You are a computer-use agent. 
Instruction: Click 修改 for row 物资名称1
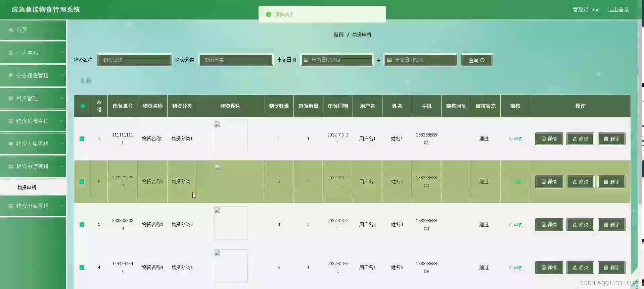[x=580, y=139]
